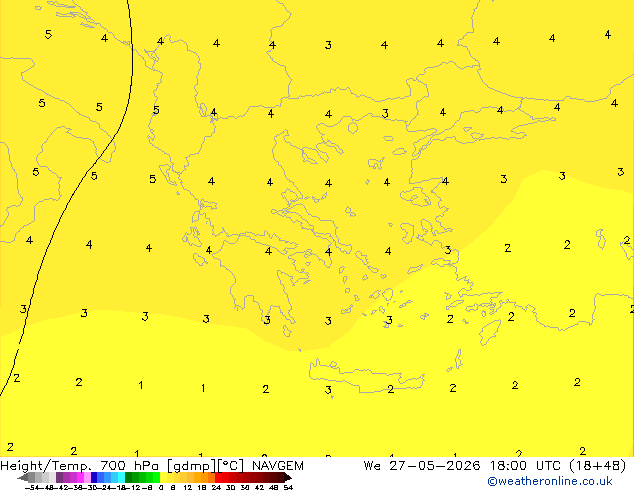Click the '700' pressure level value
This screenshot has width=634, height=490.
coord(113,466)
